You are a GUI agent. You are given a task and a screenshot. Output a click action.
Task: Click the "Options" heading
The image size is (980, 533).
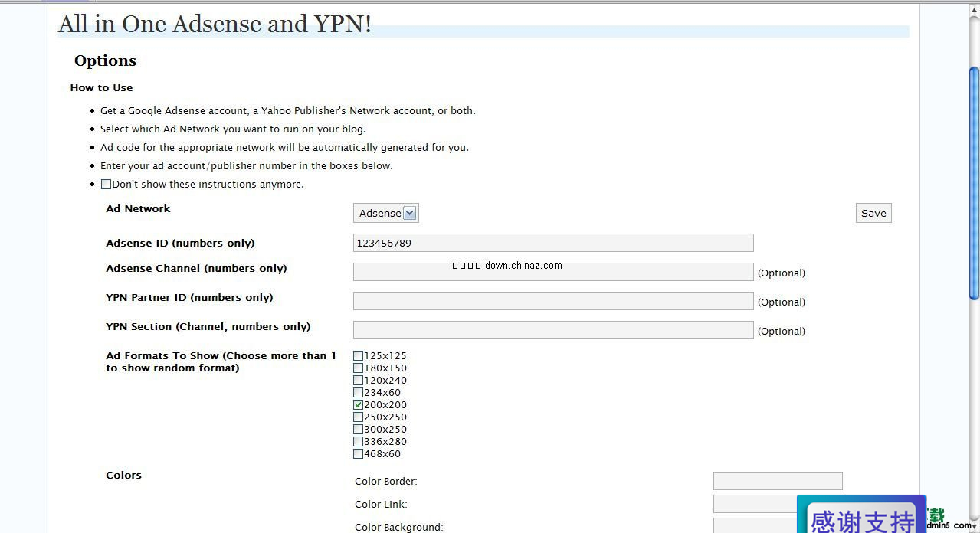coord(105,60)
